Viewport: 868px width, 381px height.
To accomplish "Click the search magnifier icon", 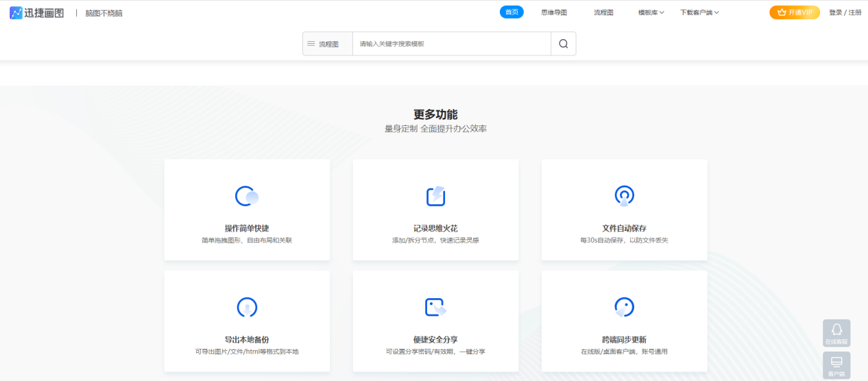I will coord(564,44).
